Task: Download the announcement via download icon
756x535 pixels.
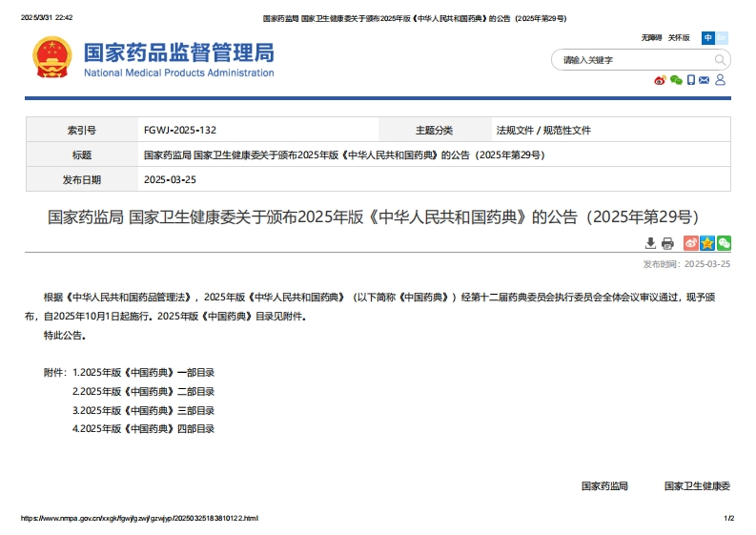Action: 651,243
